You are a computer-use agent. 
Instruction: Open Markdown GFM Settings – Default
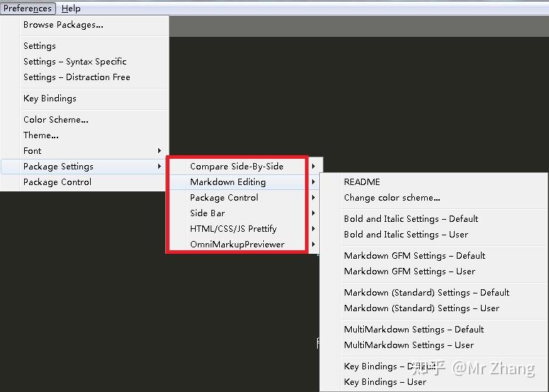[x=434, y=255]
